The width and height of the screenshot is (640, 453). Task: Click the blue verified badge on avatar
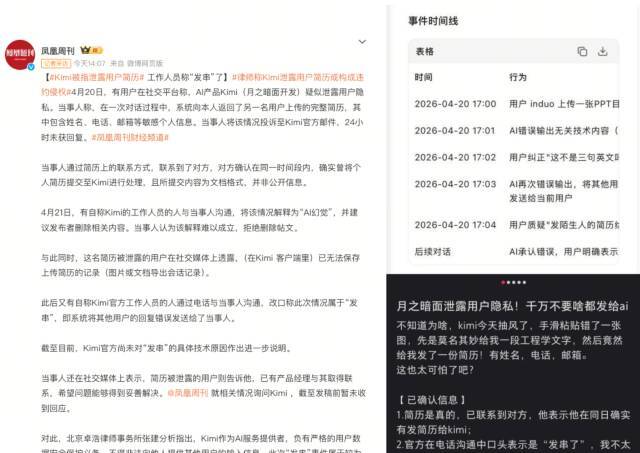click(31, 66)
